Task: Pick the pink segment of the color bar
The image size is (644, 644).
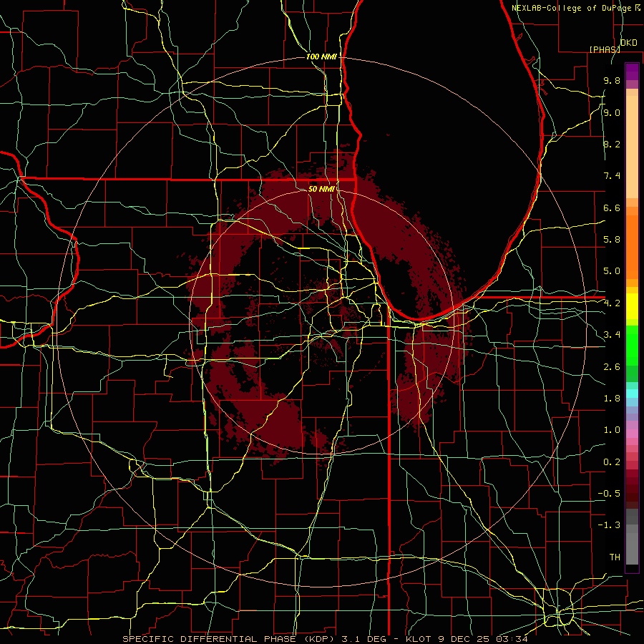Action: point(632,434)
